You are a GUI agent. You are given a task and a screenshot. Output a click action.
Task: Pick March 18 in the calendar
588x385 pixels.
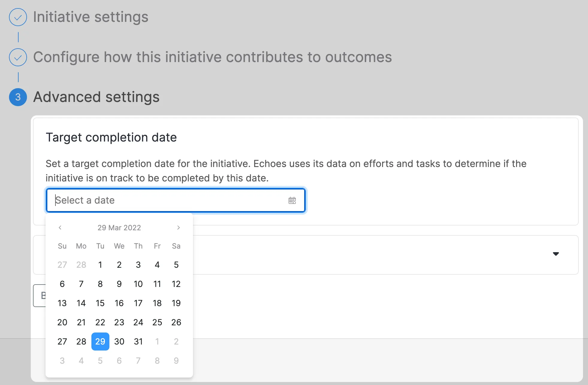click(157, 303)
